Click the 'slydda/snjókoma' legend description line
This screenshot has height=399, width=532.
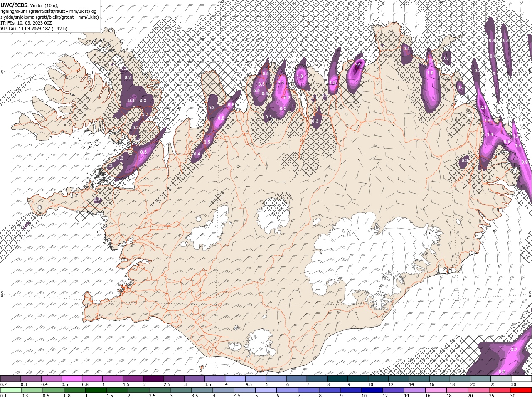[x=49, y=17]
